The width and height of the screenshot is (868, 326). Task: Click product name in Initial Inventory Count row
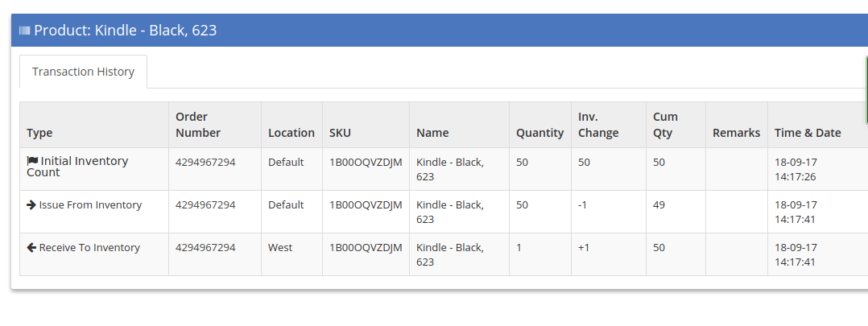click(450, 169)
